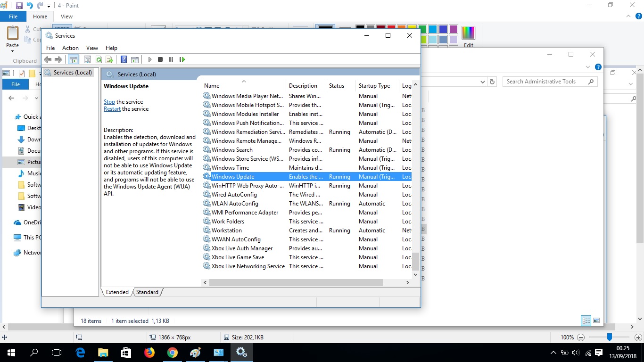Toggle Show/Hide Action Pane toolbar icon
Image resolution: width=644 pixels, height=362 pixels.
135,59
